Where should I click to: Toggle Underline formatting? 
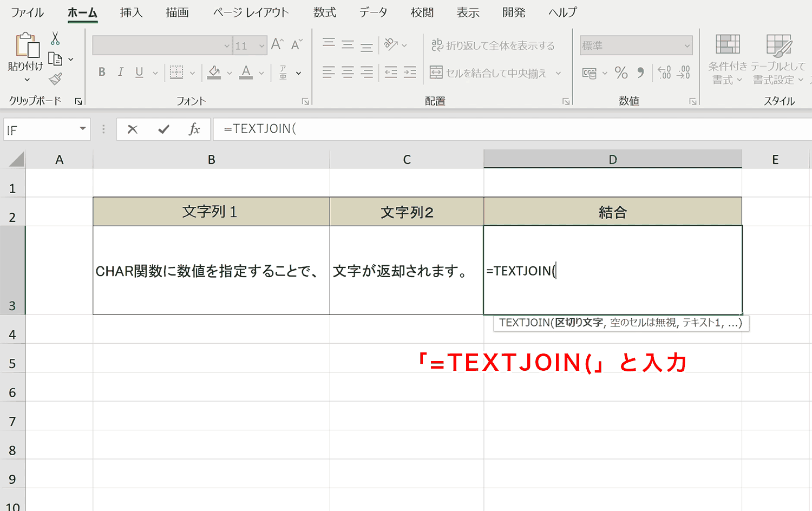coord(139,72)
